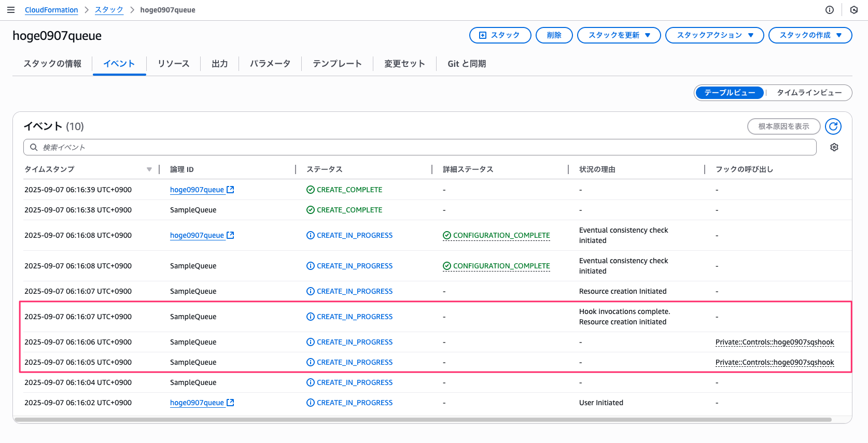The height and width of the screenshot is (443, 868).
Task: Click the ステータス column header
Action: point(325,169)
